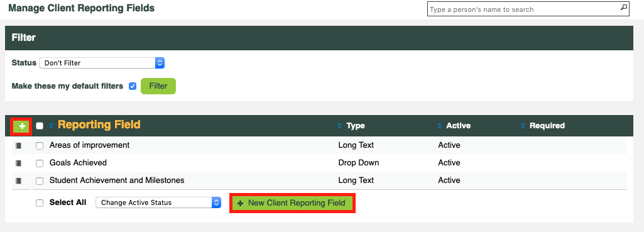This screenshot has width=644, height=232.
Task: Sort by Reporting Field column arrows
Action: click(x=52, y=126)
